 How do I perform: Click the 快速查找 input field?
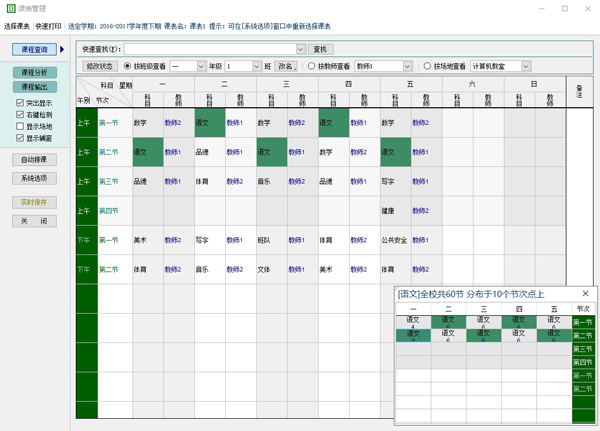(x=210, y=49)
